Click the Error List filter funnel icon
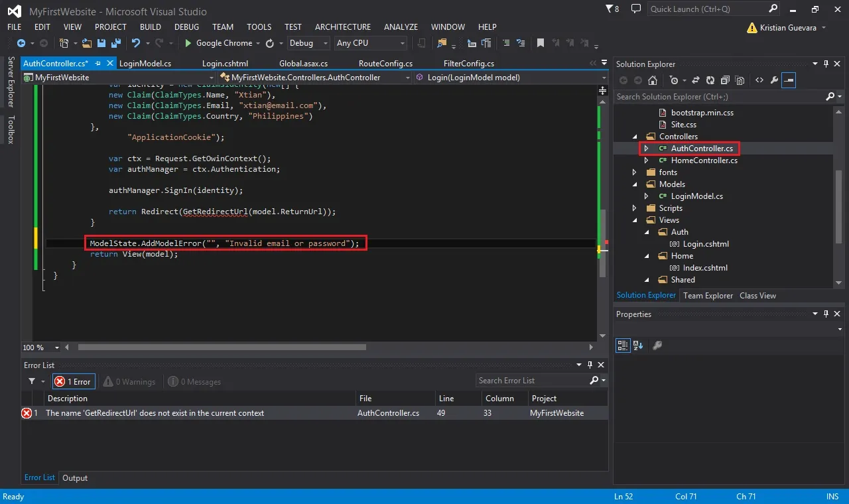 click(x=31, y=381)
